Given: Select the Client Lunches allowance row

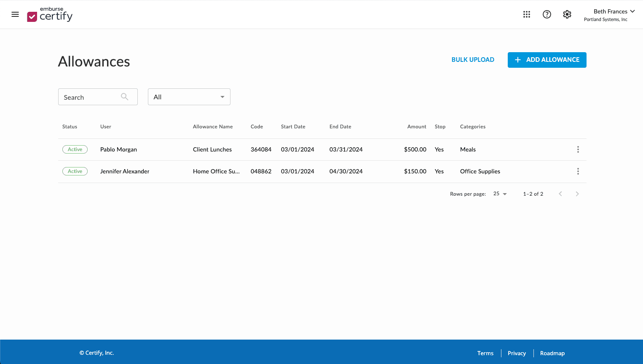Looking at the screenshot, I should (x=212, y=149).
